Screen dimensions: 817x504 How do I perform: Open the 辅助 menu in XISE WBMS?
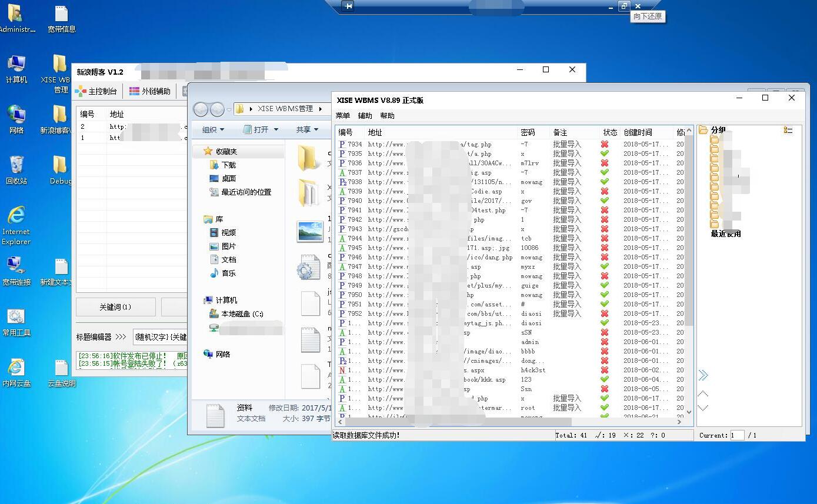[365, 116]
